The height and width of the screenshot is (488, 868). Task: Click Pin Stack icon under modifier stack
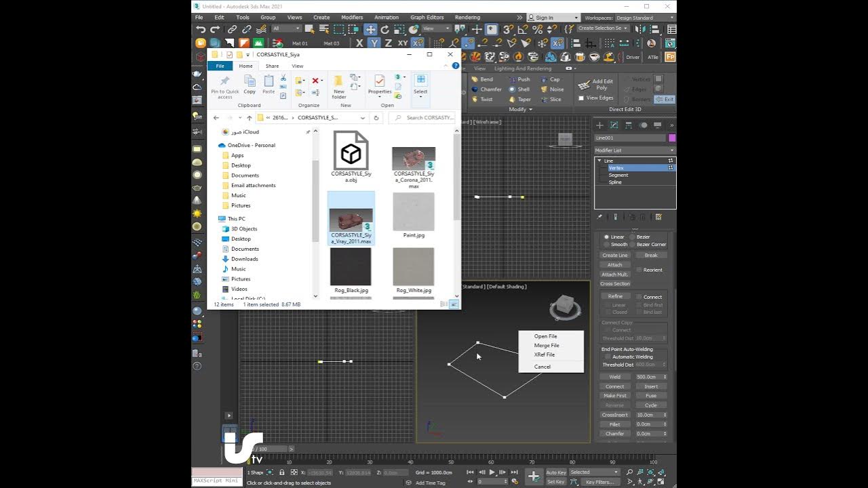pos(599,217)
